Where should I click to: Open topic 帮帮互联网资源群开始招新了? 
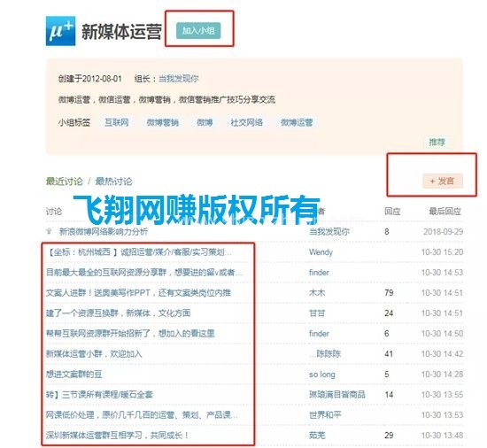(x=130, y=334)
